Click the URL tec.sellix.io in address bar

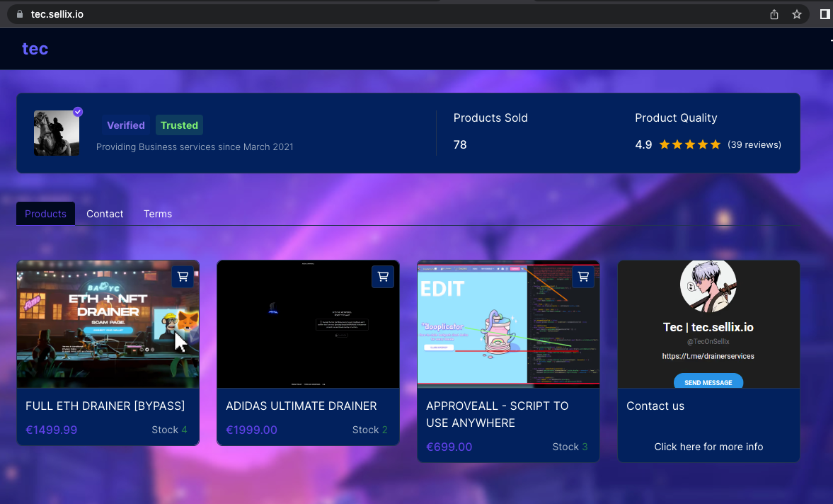(x=57, y=14)
